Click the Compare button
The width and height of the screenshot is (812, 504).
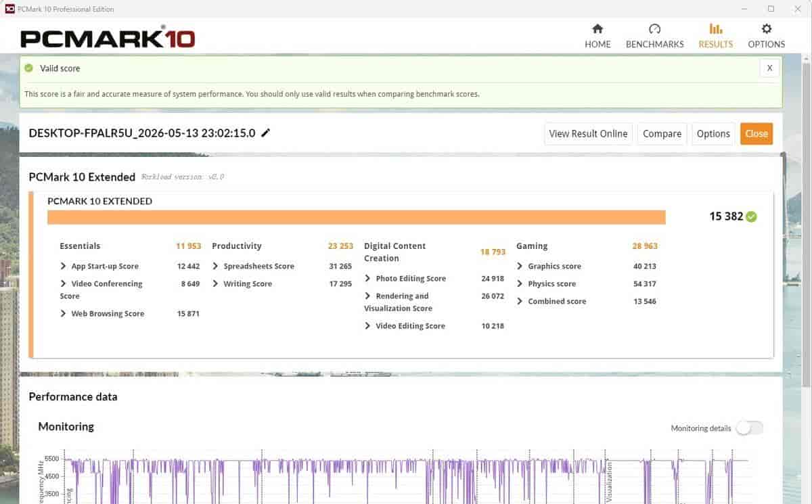tap(662, 134)
